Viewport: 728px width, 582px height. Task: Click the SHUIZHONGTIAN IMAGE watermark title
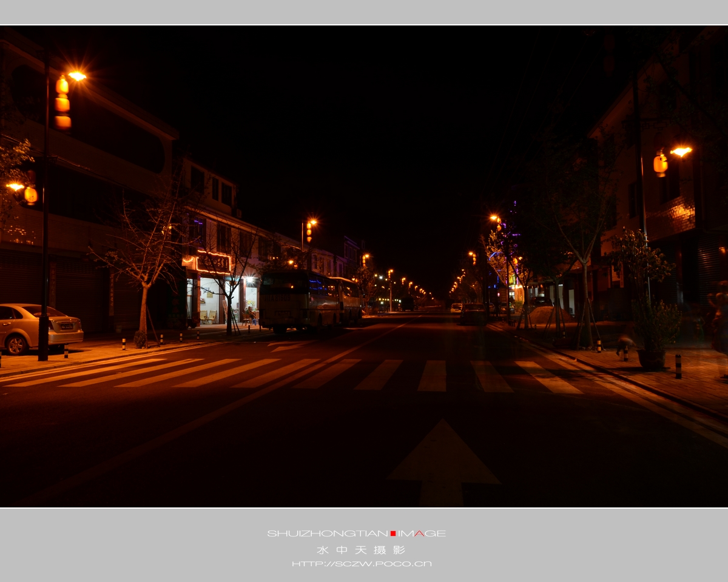356,533
